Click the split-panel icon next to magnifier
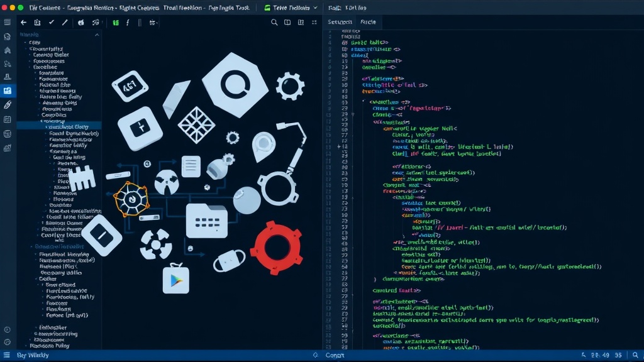 (287, 22)
